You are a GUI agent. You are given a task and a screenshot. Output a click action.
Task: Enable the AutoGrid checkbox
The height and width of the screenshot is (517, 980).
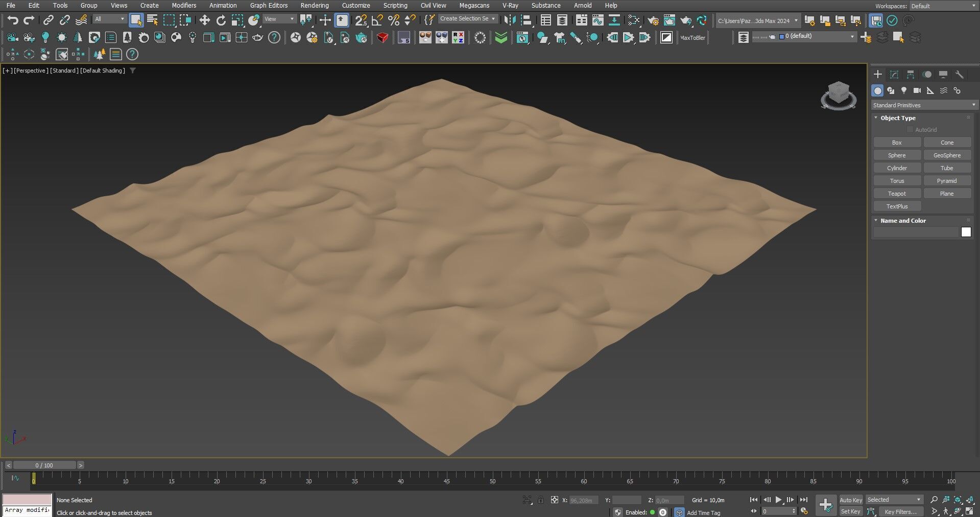tap(910, 130)
